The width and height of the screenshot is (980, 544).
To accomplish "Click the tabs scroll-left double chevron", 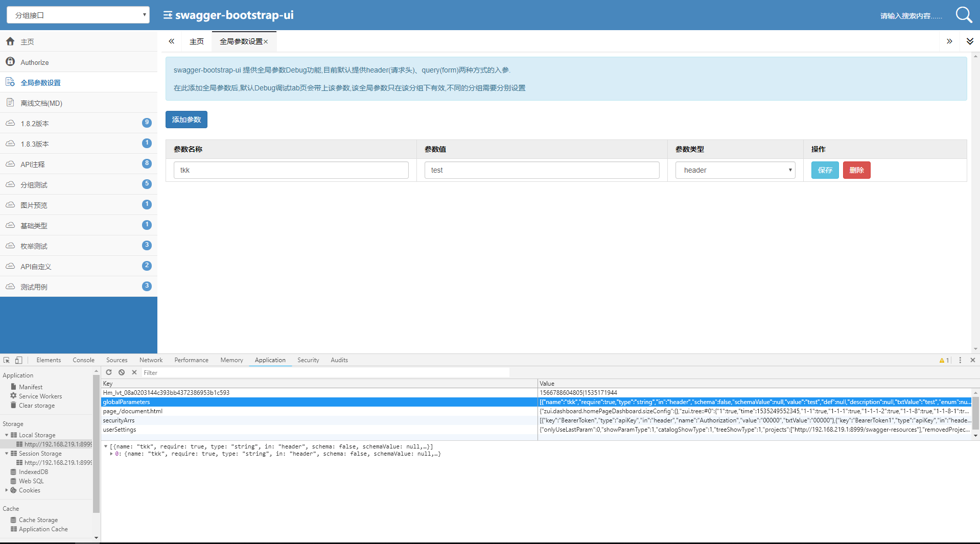I will (172, 41).
